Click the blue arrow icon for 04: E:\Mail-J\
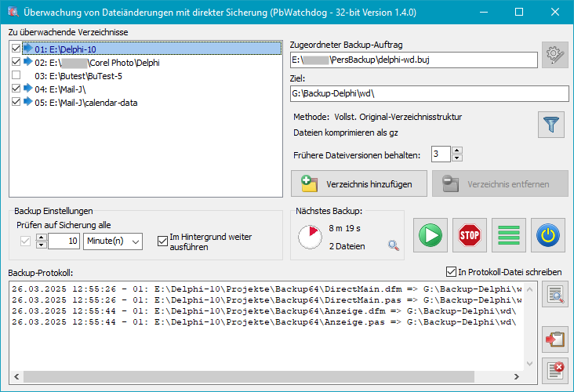 pos(27,88)
